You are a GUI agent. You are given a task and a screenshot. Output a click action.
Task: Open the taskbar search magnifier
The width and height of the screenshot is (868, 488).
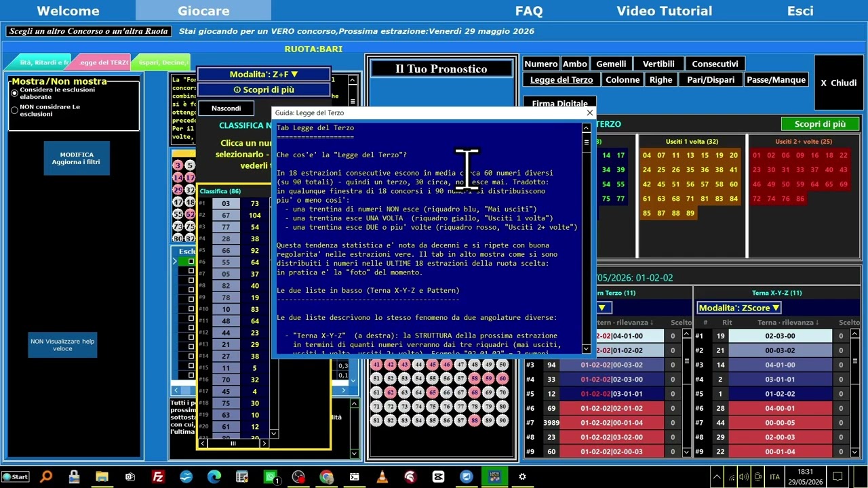click(x=46, y=476)
